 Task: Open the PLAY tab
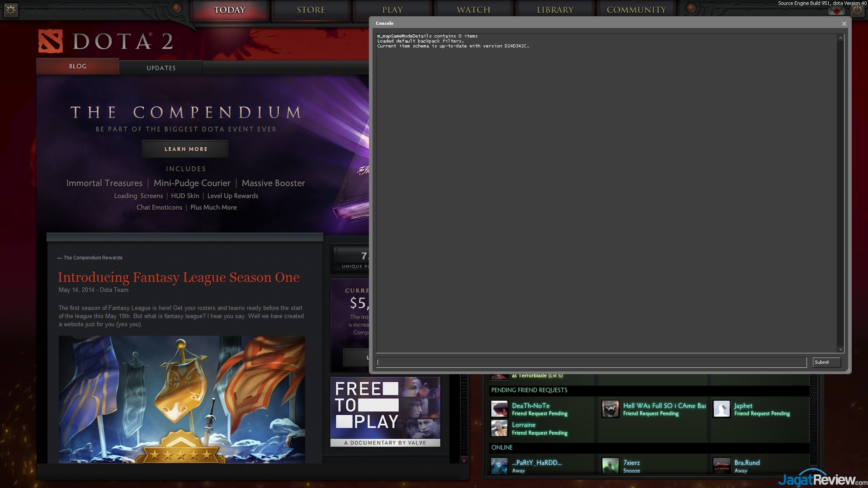(x=392, y=10)
